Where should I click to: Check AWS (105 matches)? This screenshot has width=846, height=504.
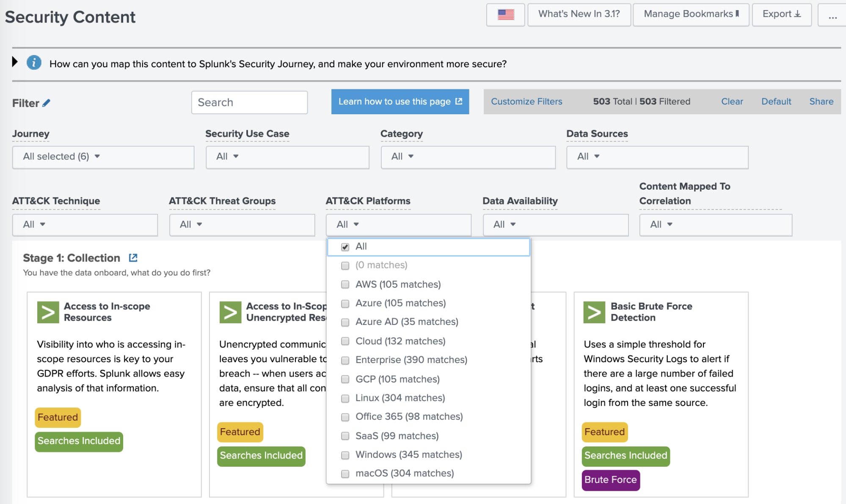coord(345,284)
